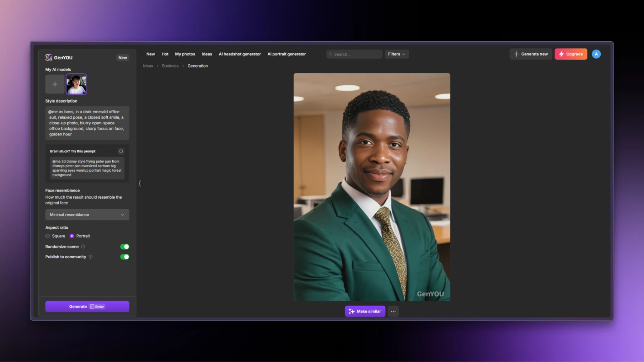Screen dimensions: 644x362
Task: Open the Filters dropdown
Action: click(396, 54)
